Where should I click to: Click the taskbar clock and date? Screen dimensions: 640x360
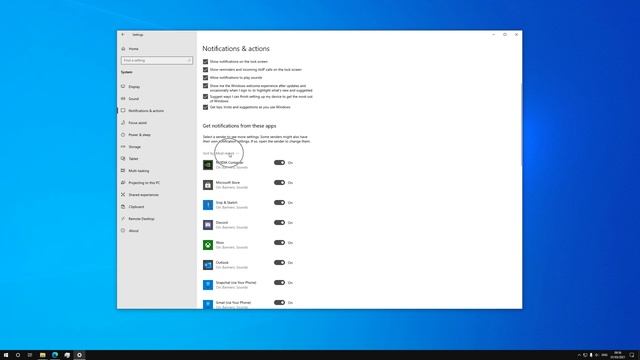coord(618,355)
